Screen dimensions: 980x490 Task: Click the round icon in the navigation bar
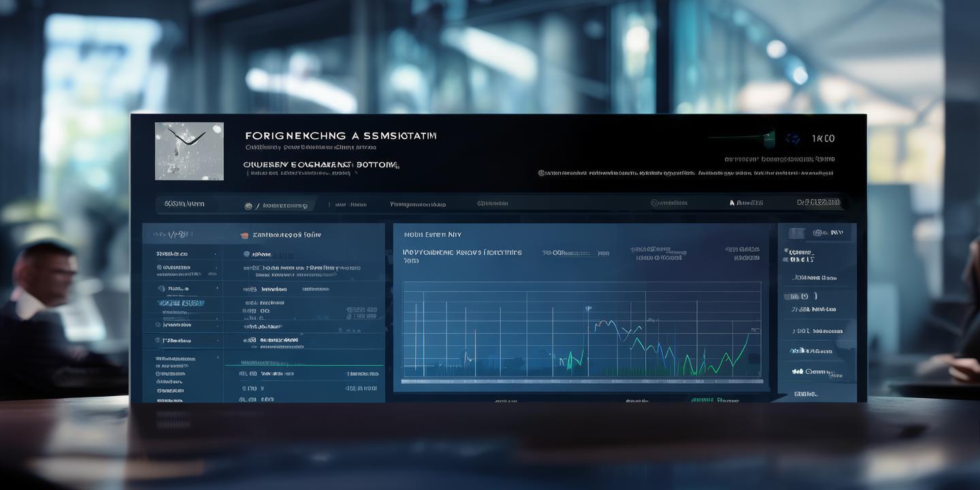pos(248,206)
